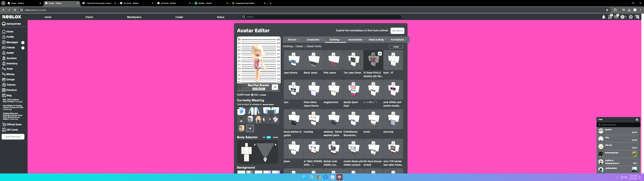Expand the Animations dropdown tab
This screenshot has width=644, height=181.
tap(398, 39)
